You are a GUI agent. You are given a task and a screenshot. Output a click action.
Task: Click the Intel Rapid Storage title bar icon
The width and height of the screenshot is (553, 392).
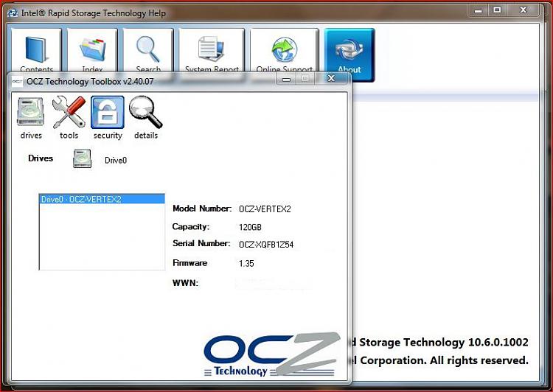tap(13, 13)
